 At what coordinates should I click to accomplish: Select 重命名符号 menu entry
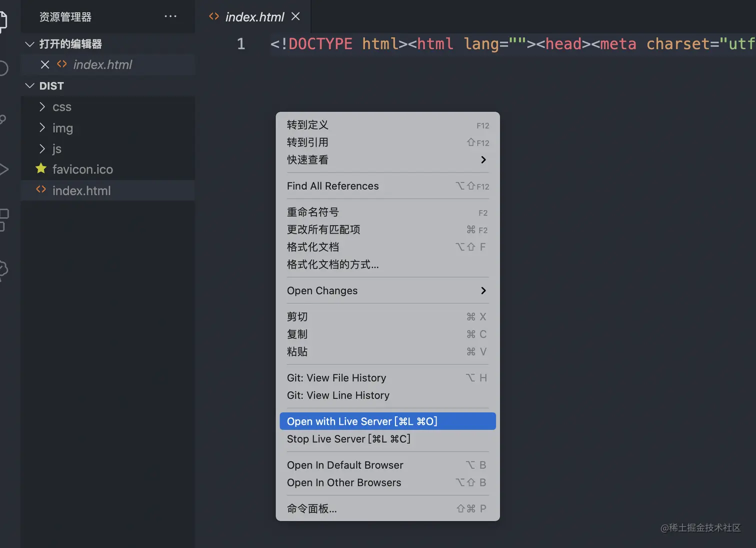pos(387,212)
